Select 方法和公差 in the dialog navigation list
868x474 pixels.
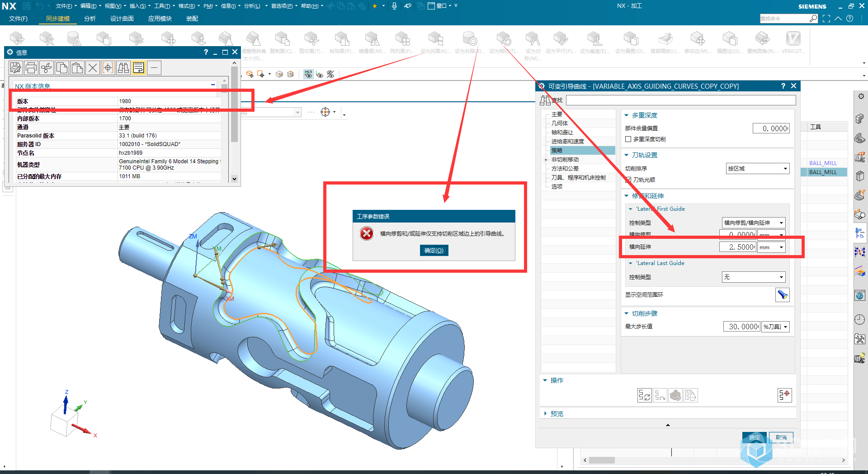565,169
